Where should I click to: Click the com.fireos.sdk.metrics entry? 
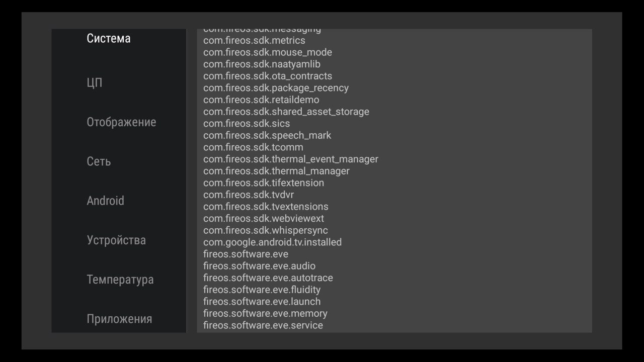point(254,40)
